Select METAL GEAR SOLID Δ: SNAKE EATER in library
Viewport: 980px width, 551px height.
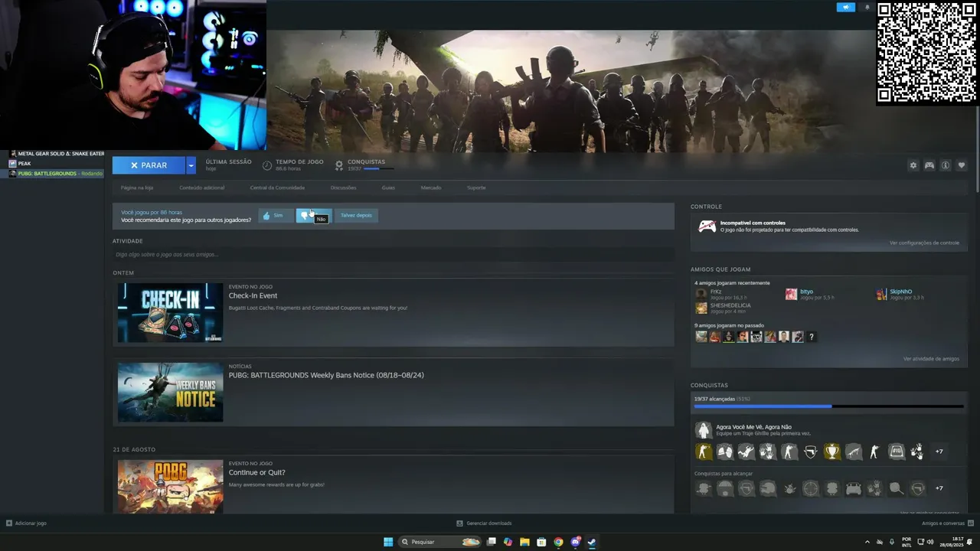(x=61, y=154)
